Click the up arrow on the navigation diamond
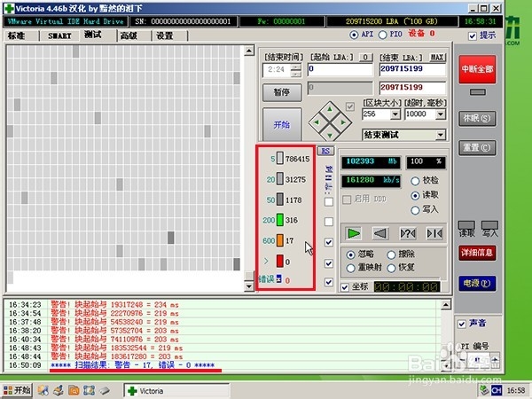This screenshot has height=399, width=532. [x=330, y=110]
